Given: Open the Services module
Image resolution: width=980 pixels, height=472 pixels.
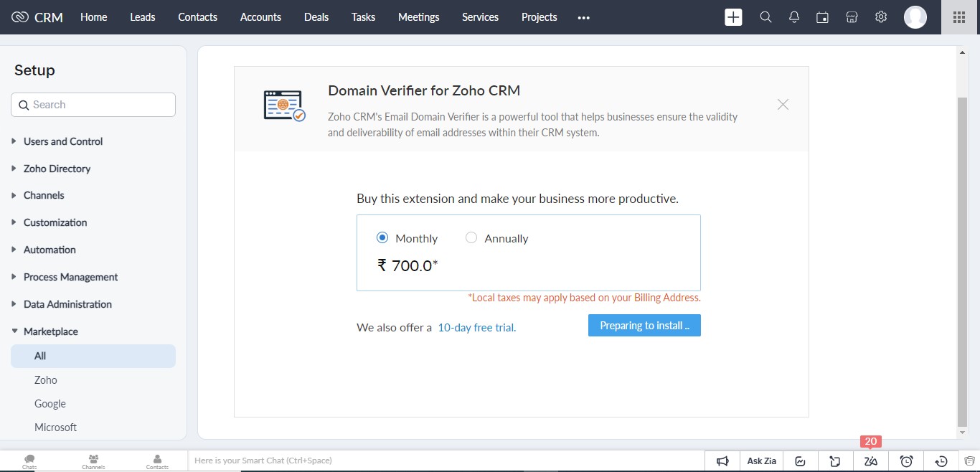Looking at the screenshot, I should tap(481, 17).
